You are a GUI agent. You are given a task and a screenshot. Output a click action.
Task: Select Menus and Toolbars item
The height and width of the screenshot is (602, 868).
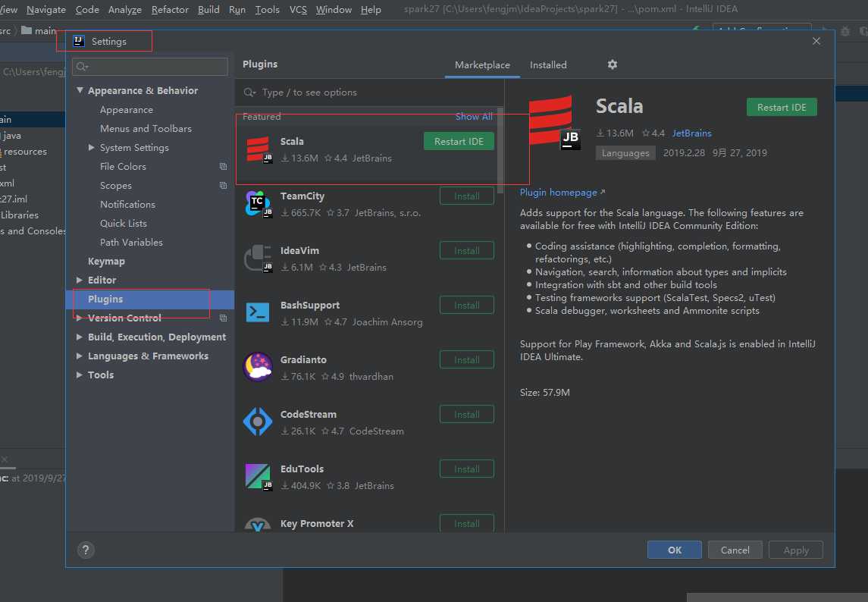pos(146,128)
